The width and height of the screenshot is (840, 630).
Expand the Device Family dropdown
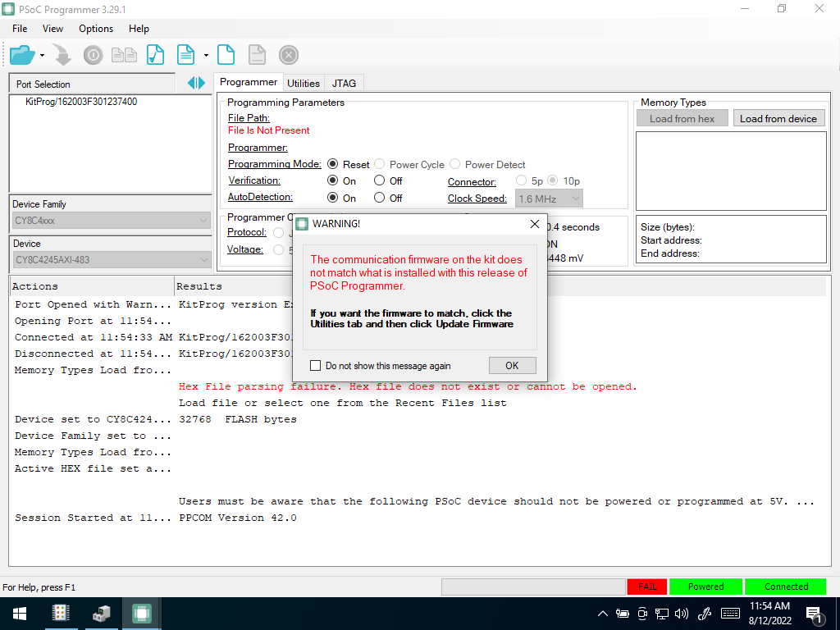click(x=112, y=220)
